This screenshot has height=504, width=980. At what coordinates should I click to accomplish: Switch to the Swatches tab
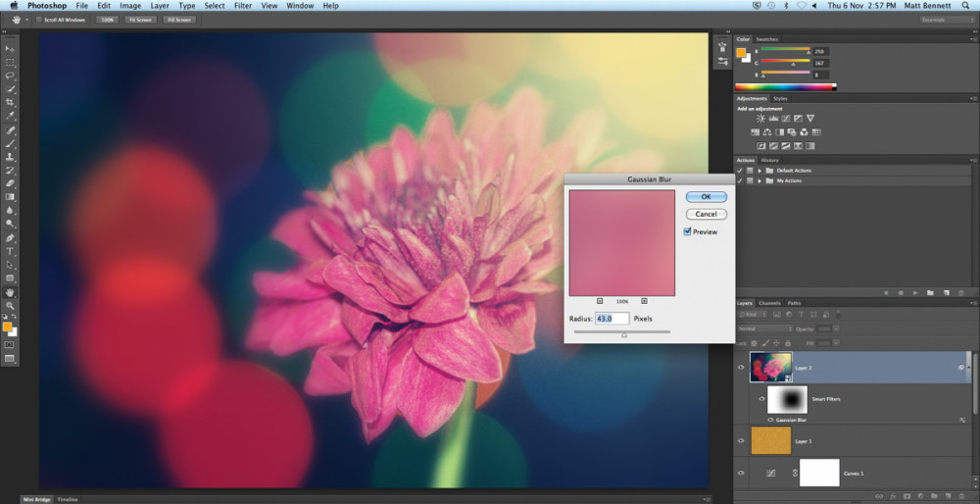tap(767, 39)
